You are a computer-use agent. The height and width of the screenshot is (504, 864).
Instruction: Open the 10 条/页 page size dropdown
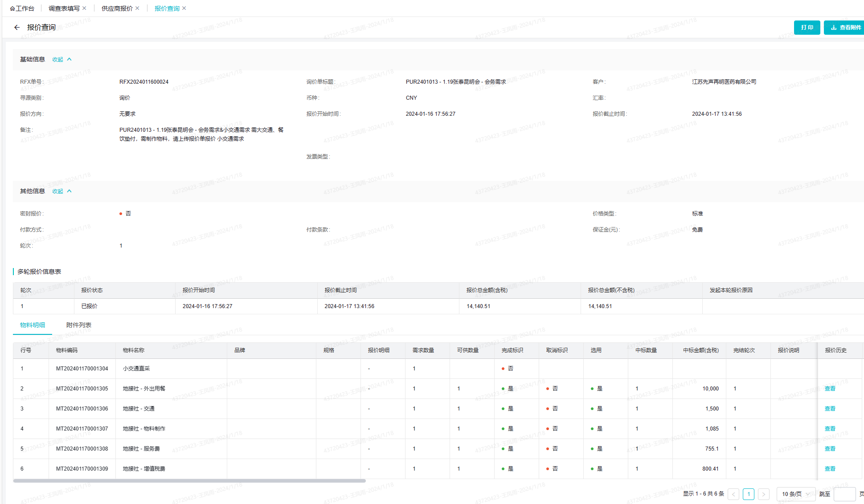[x=796, y=494]
